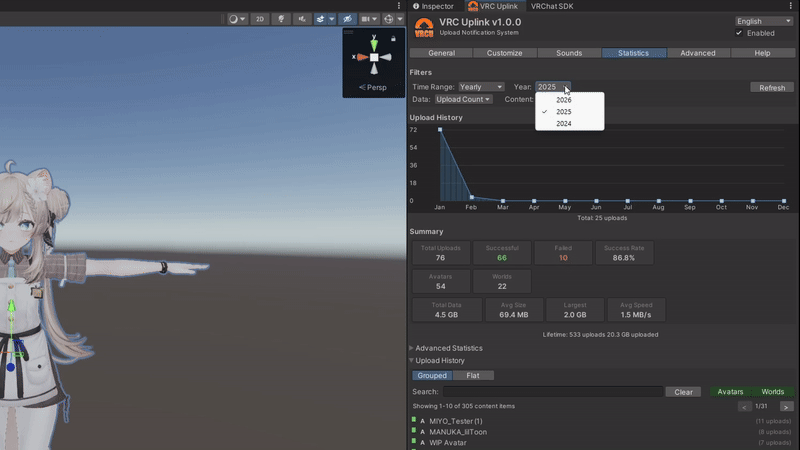The height and width of the screenshot is (450, 800).
Task: Open the Time Range Yearly dropdown
Action: point(481,87)
